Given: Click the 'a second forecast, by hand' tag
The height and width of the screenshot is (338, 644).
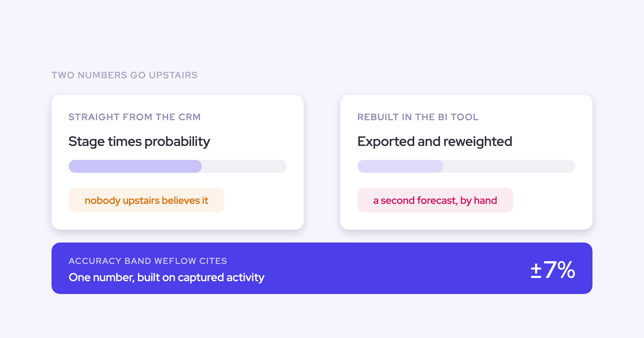Looking at the screenshot, I should tap(435, 201).
